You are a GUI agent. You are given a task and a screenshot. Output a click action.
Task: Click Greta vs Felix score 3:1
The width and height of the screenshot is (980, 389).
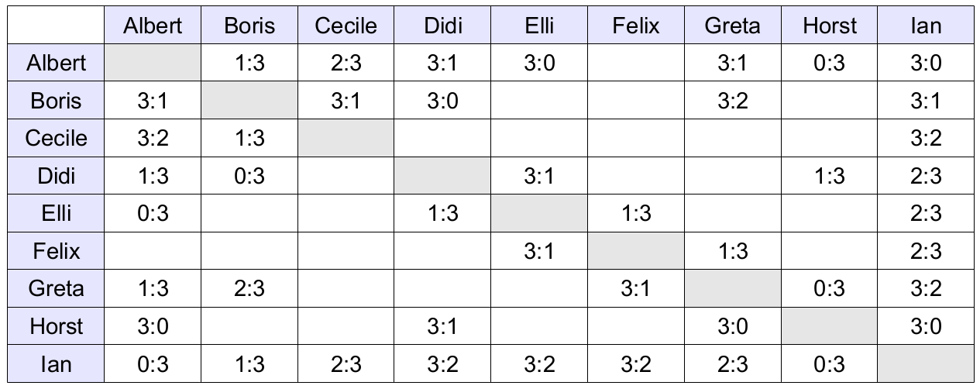(636, 289)
